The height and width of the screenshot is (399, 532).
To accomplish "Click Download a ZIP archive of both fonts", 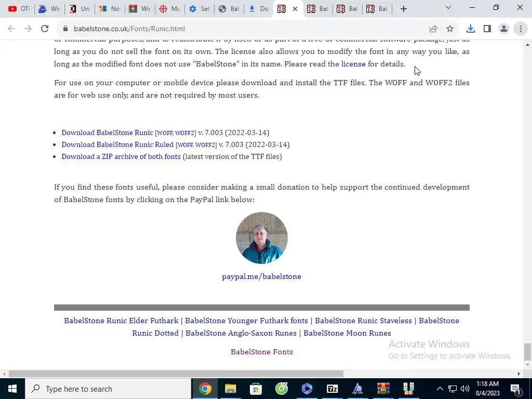I will tap(121, 156).
